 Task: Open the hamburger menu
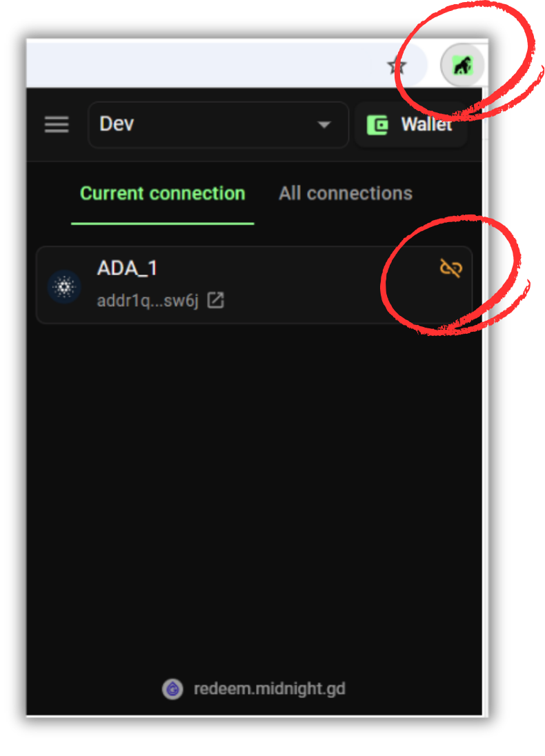pyautogui.click(x=57, y=124)
